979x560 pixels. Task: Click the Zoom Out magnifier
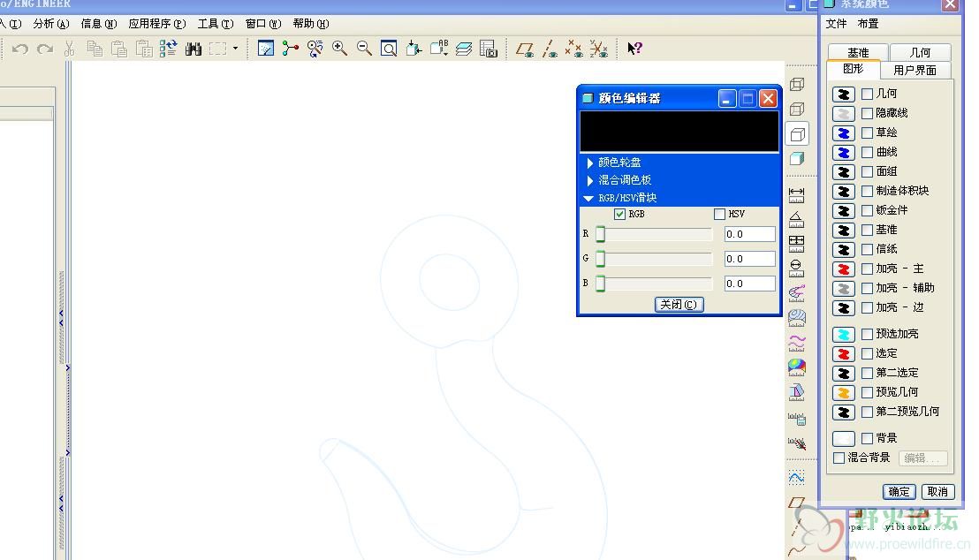click(365, 49)
